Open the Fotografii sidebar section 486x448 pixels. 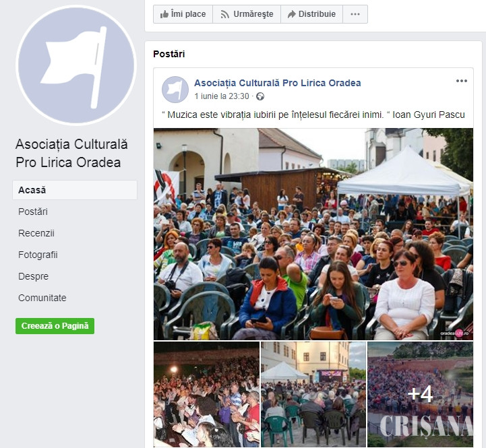coord(38,255)
